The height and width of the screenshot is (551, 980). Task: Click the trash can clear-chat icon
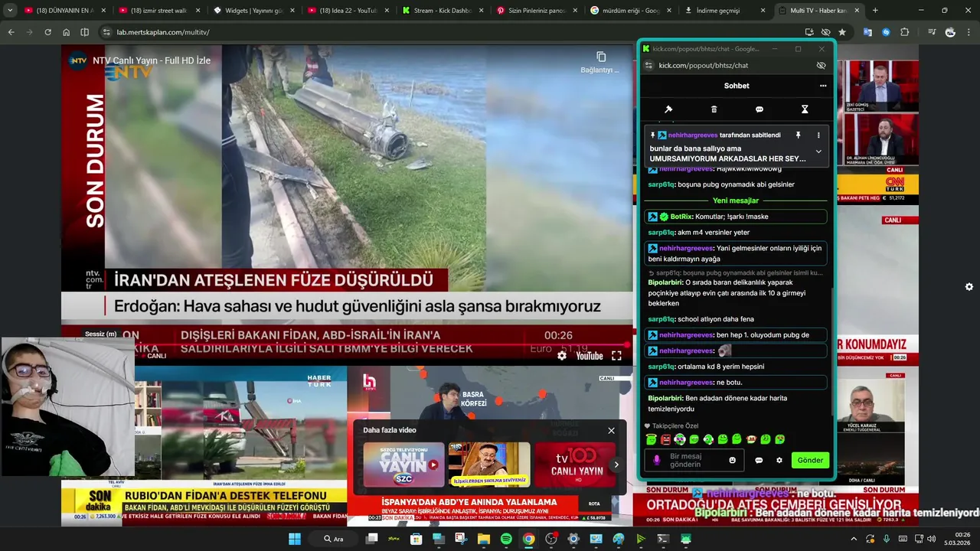(714, 109)
